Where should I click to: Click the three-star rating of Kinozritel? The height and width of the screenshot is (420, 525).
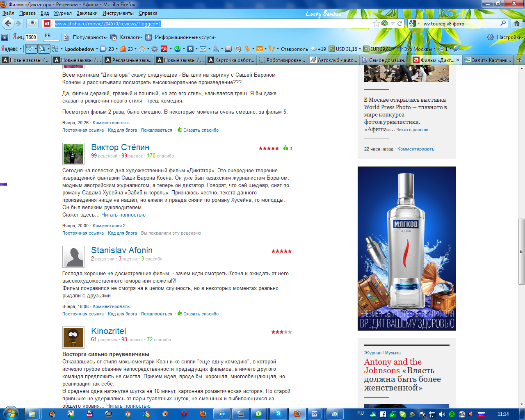point(281,332)
